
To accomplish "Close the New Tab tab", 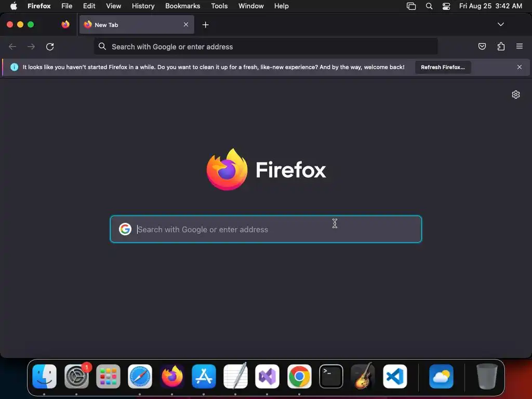I will (186, 24).
